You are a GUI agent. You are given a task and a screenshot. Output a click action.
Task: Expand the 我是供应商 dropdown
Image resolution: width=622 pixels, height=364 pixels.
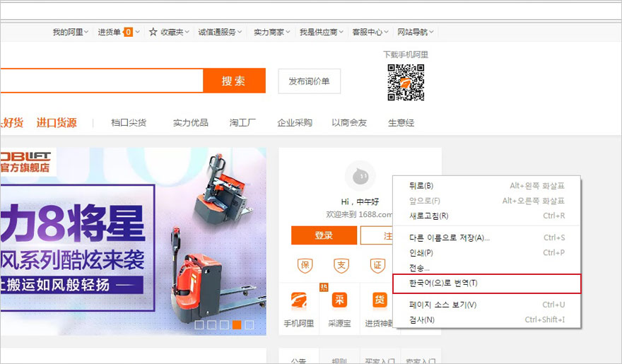[322, 32]
